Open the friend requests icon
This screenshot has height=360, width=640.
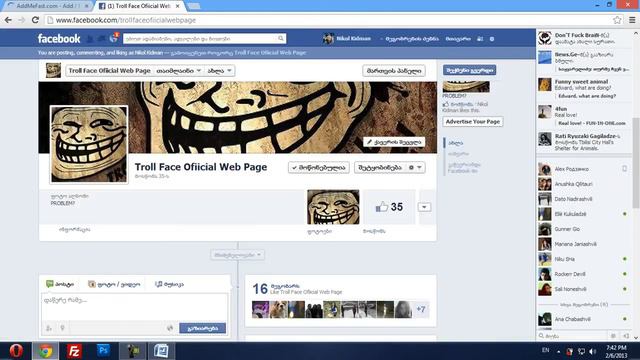90,39
